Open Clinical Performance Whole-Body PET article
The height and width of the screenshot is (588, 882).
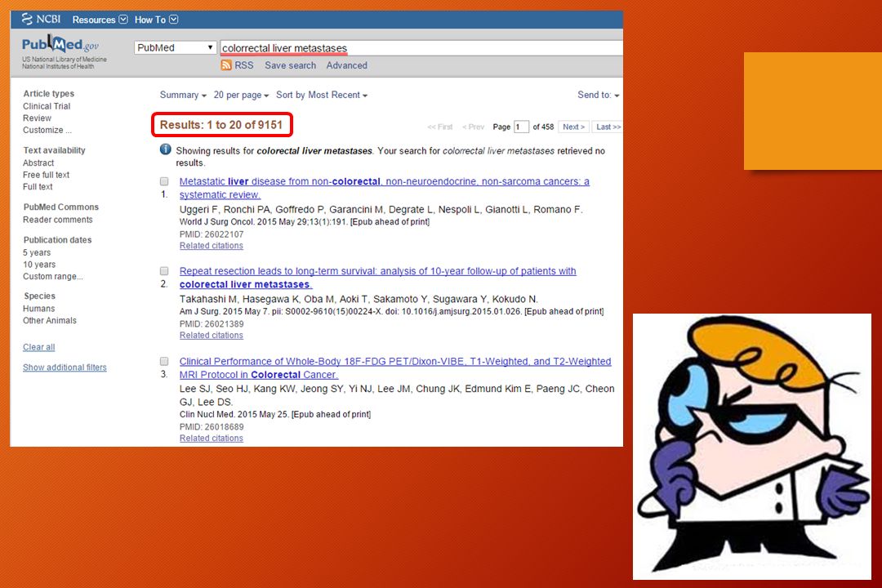[395, 368]
